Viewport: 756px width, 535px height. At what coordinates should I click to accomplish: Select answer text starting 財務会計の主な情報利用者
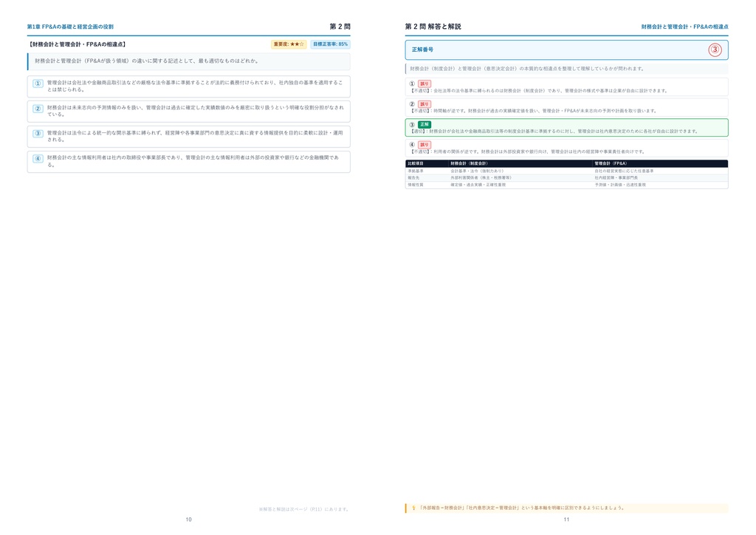(193, 161)
